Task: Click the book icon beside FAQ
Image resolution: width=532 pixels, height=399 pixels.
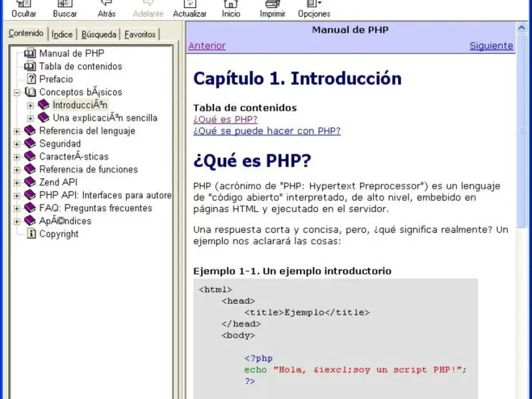Action: (x=30, y=207)
